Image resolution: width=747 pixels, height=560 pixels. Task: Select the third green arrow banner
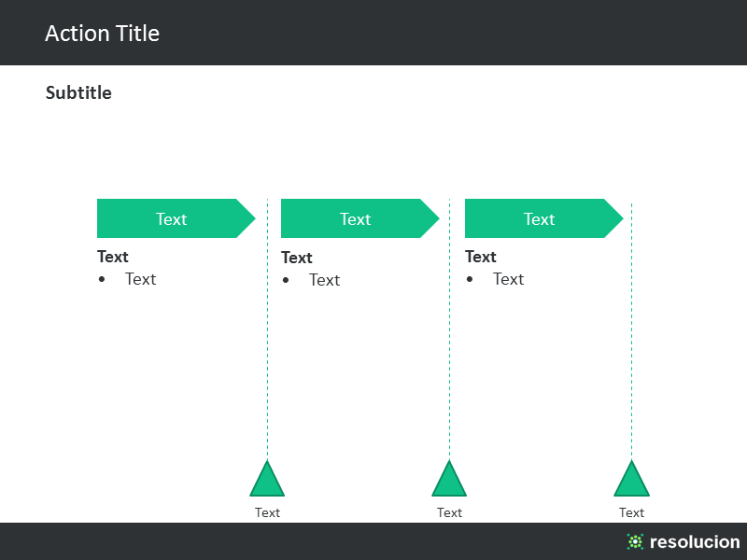pos(543,218)
